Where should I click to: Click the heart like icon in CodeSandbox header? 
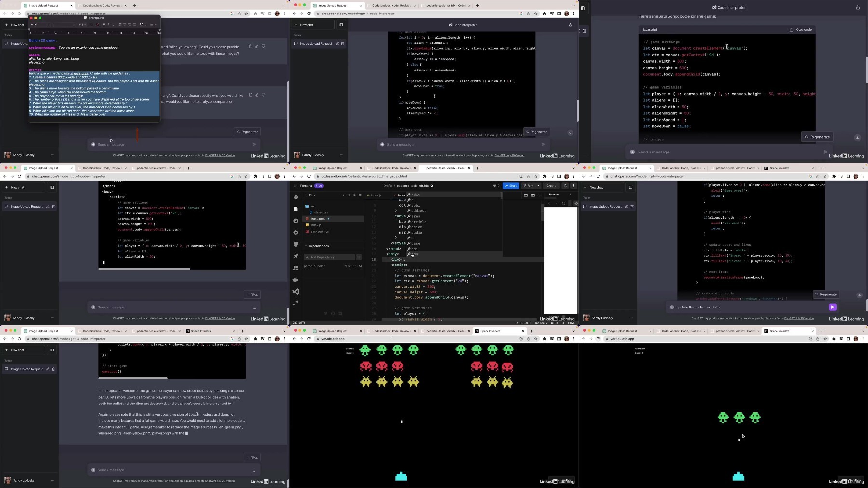(494, 186)
